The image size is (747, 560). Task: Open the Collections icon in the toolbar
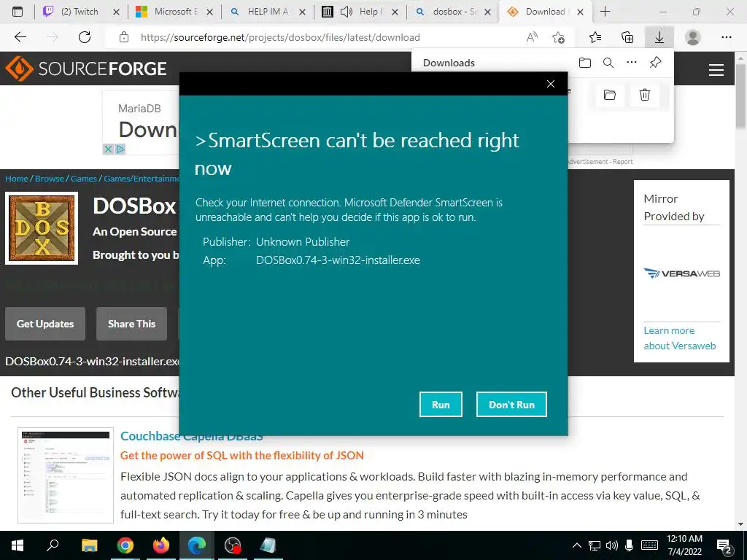tap(627, 37)
